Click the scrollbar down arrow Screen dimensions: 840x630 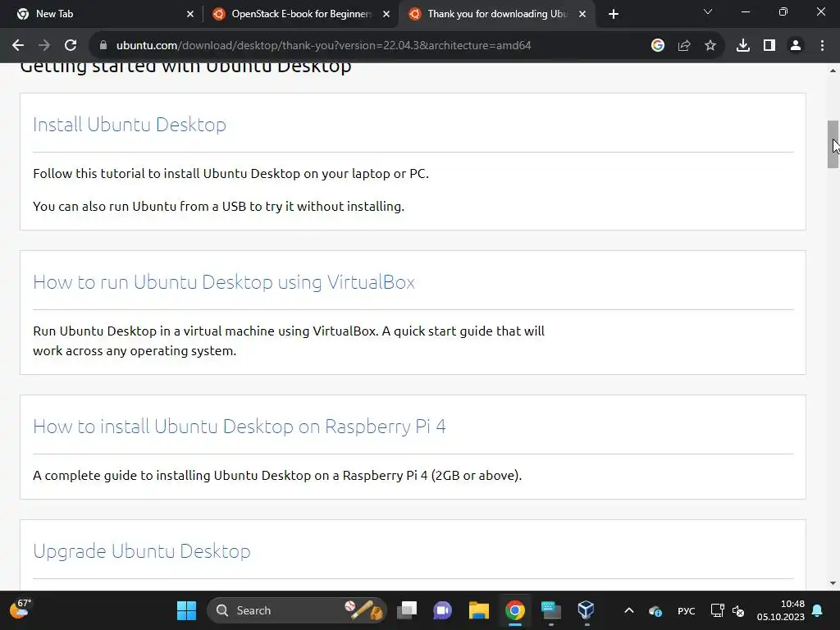pyautogui.click(x=833, y=583)
